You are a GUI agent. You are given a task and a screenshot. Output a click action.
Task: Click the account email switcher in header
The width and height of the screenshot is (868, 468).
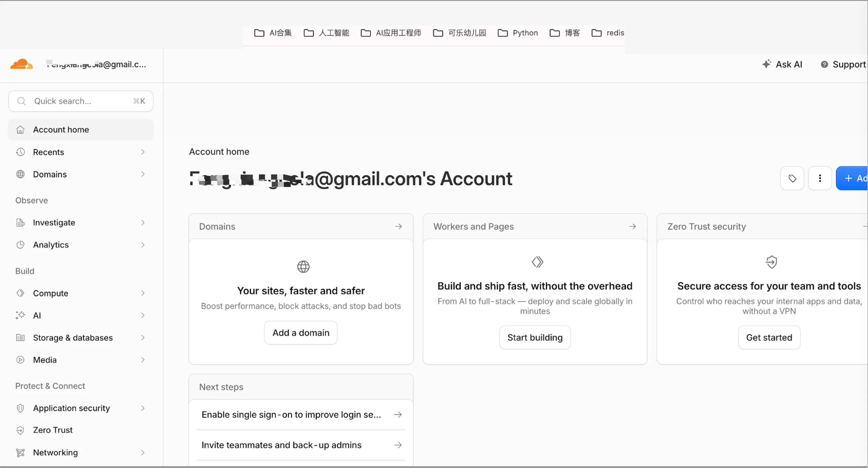point(96,64)
